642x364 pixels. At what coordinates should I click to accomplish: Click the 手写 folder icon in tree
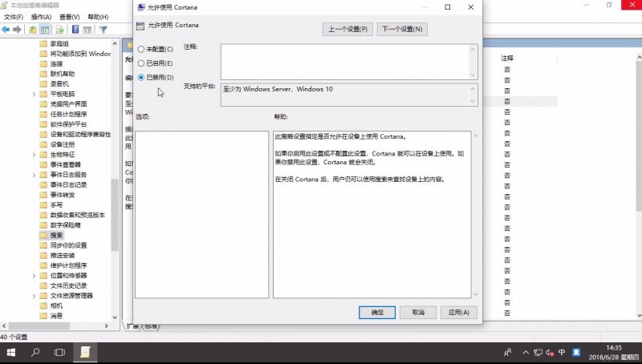pyautogui.click(x=43, y=205)
